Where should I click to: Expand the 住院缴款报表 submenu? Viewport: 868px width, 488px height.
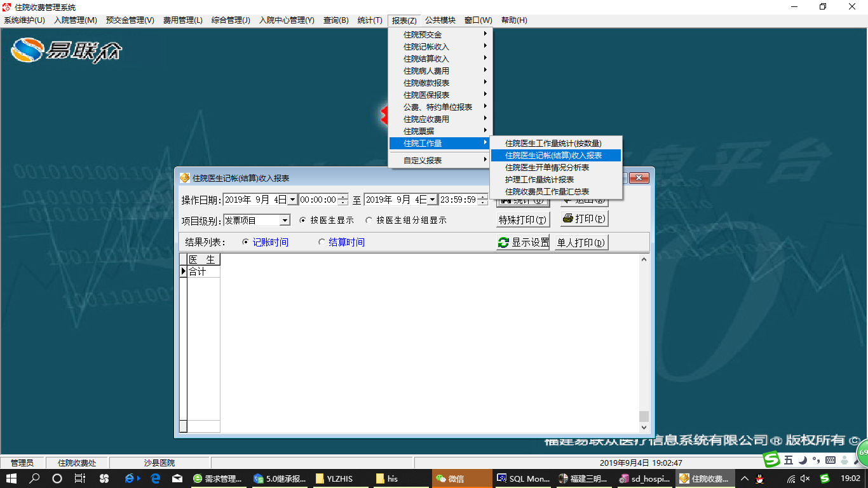point(439,83)
